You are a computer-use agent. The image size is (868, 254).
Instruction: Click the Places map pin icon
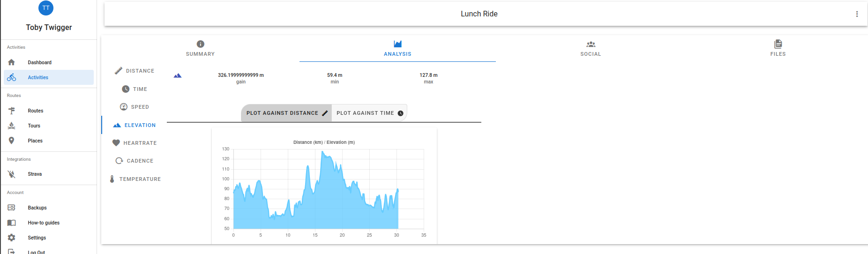click(x=12, y=141)
